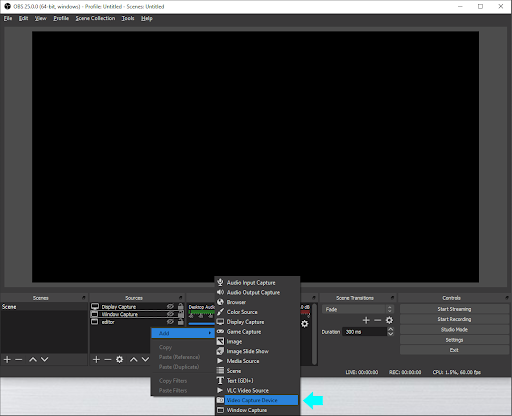The image size is (512, 416).
Task: Select Media Source in the submenu
Action: (x=257, y=361)
